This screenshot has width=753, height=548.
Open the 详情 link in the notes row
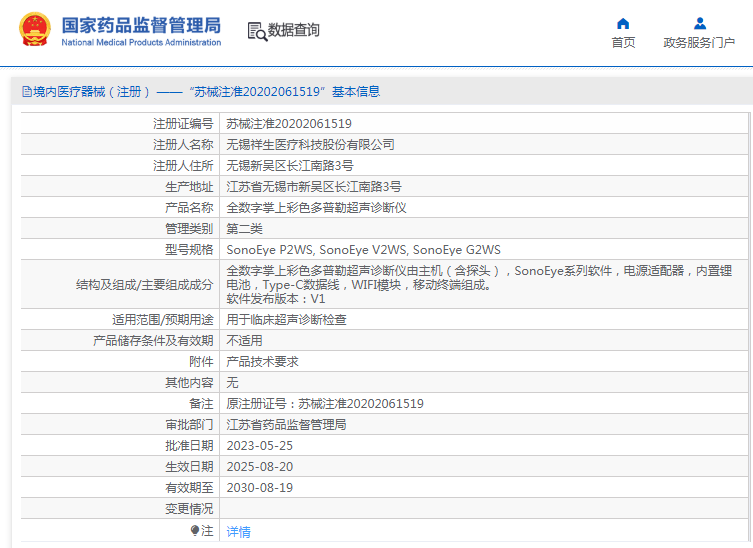coord(238,532)
